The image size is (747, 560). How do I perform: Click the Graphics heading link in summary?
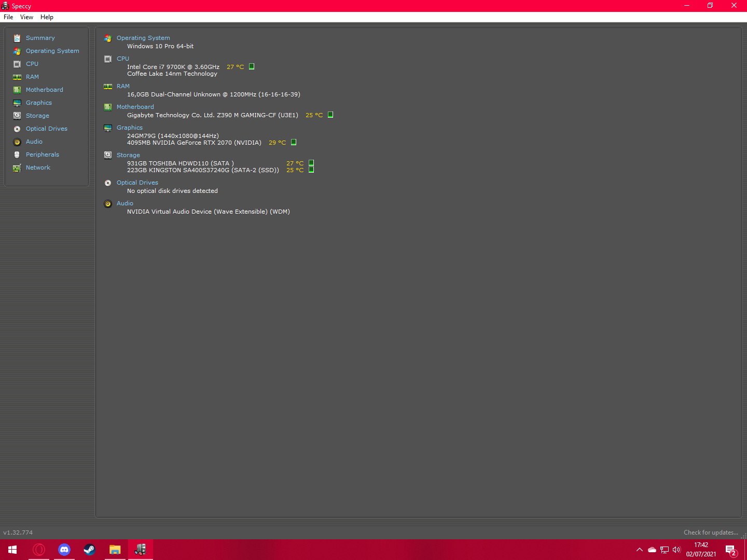click(x=130, y=128)
